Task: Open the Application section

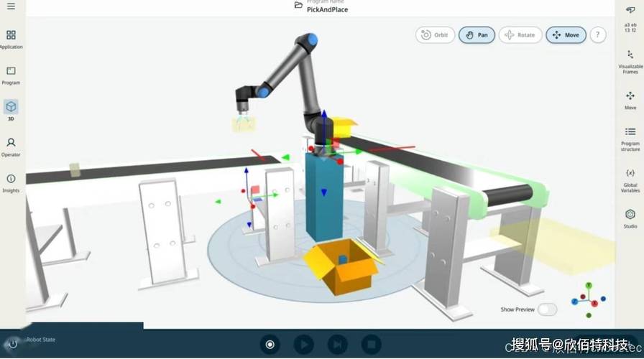Action: (11, 39)
